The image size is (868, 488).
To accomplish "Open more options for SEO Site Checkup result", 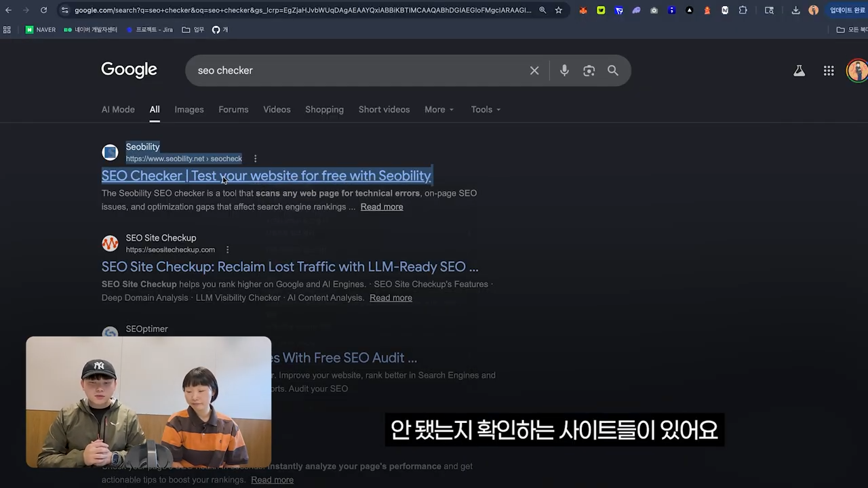I will click(x=228, y=249).
